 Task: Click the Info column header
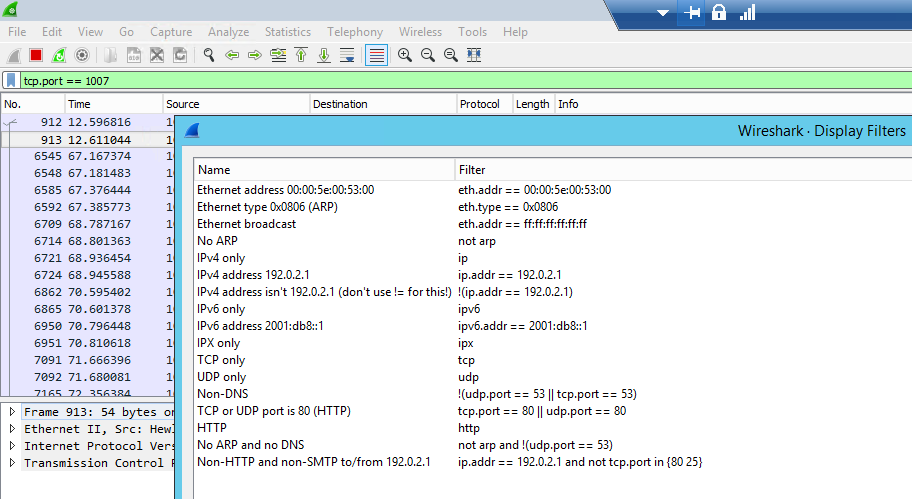click(x=733, y=104)
